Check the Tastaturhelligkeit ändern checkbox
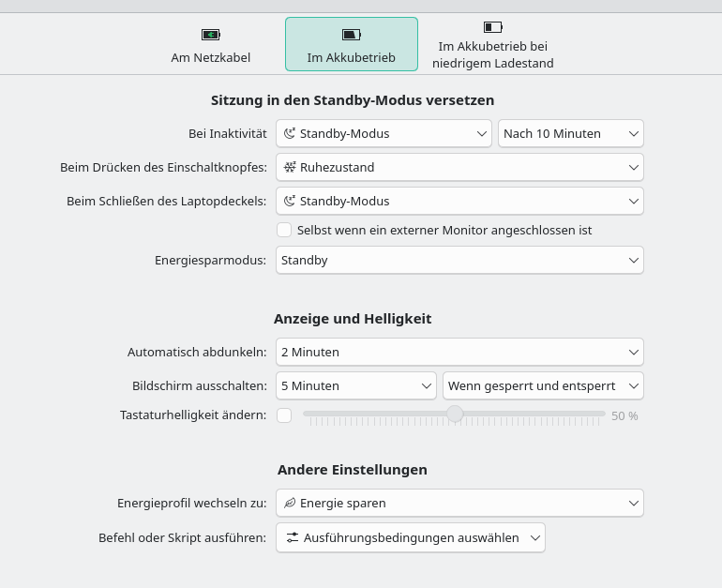The width and height of the screenshot is (722, 588). point(284,415)
